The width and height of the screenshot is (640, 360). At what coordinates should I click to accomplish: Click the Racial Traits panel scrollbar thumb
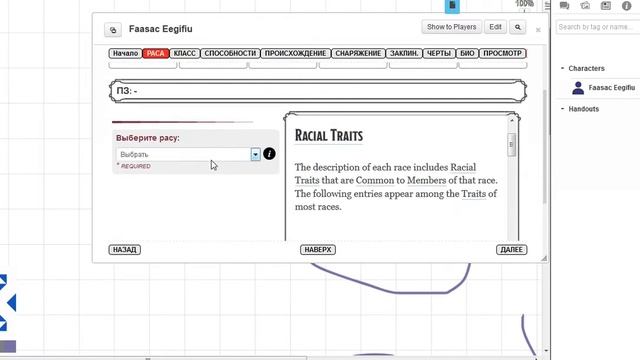[511, 144]
